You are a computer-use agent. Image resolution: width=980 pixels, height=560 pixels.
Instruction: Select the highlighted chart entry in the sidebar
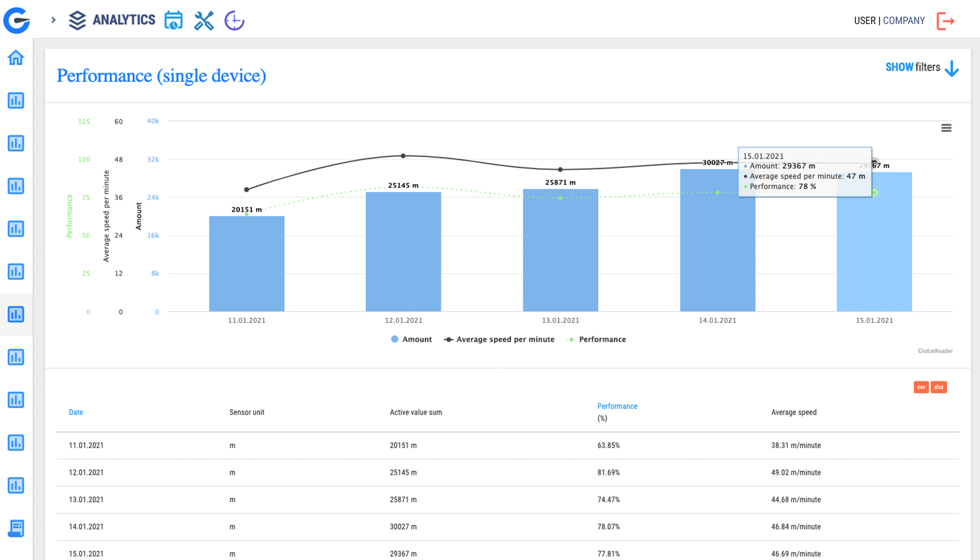[16, 314]
